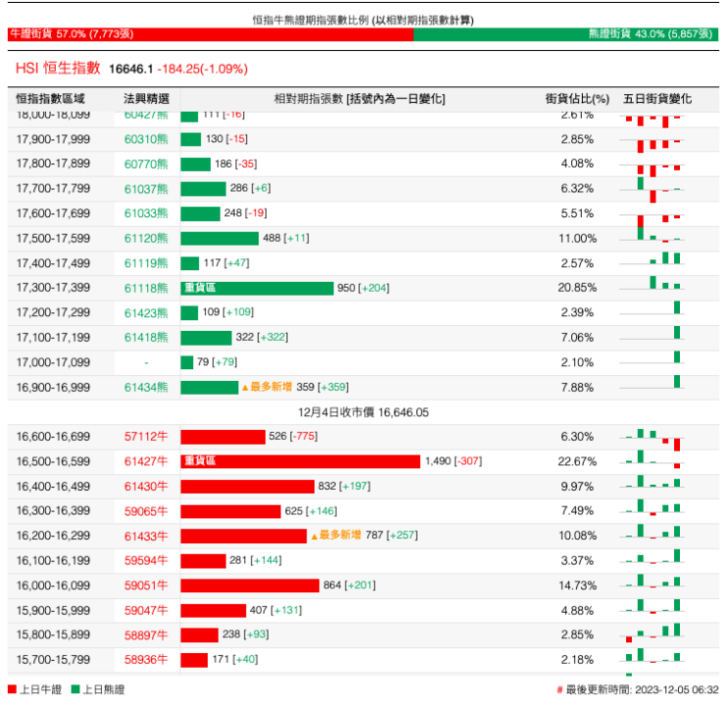Open the 57112牛 bull warrant link
The width and height of the screenshot is (728, 705).
point(146,437)
